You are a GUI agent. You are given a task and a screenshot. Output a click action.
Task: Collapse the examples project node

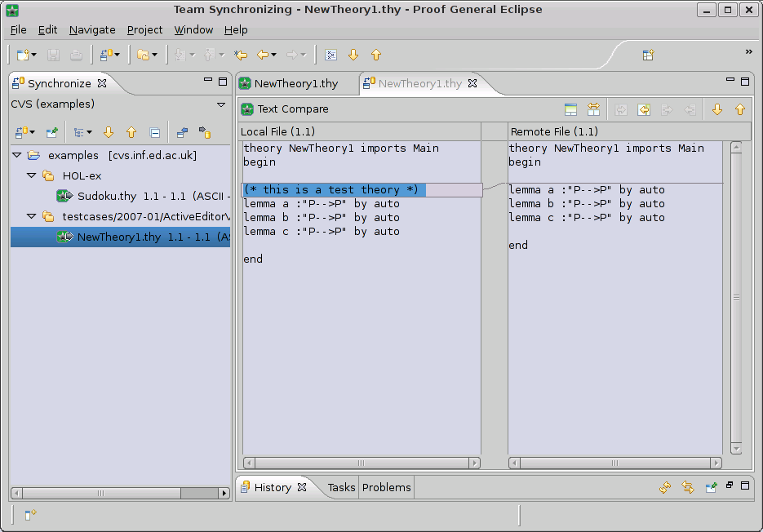[x=17, y=155]
